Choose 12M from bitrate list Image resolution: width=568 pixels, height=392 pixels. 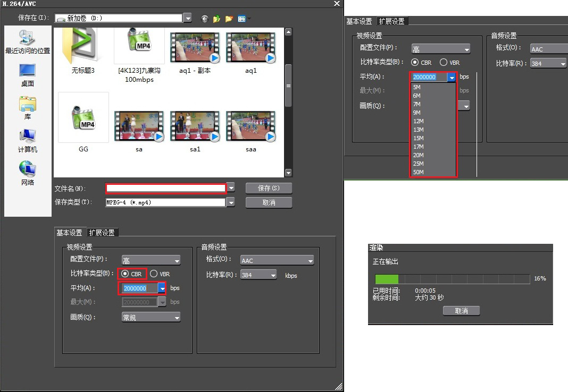click(x=433, y=121)
